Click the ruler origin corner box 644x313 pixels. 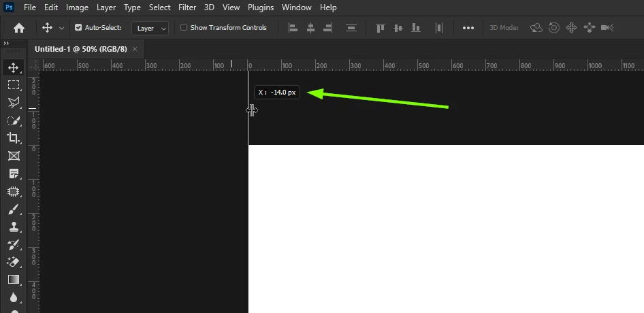pos(33,65)
